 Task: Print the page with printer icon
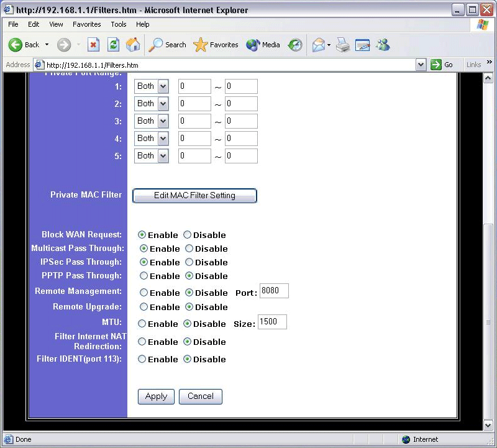coord(343,45)
